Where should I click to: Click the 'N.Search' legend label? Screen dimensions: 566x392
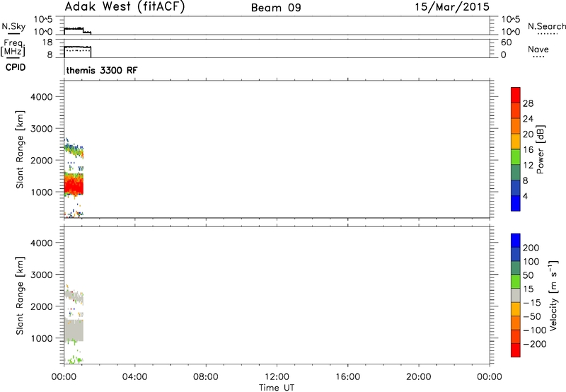[546, 26]
